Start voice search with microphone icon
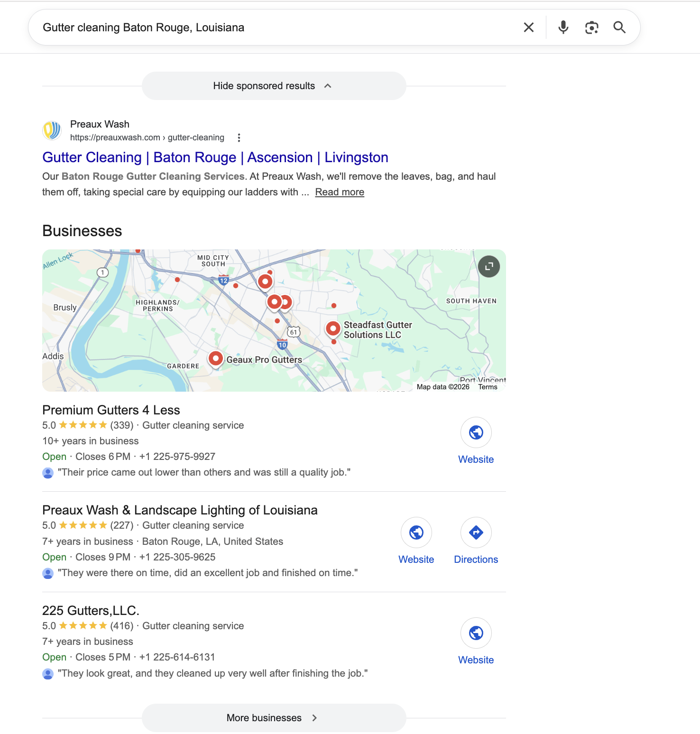700x734 pixels. pos(563,28)
